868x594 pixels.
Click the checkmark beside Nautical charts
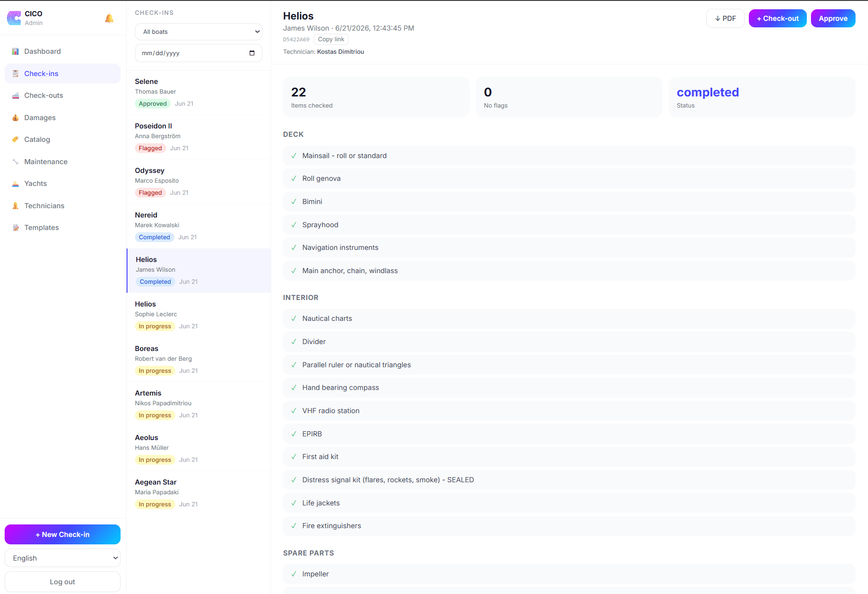pos(294,319)
